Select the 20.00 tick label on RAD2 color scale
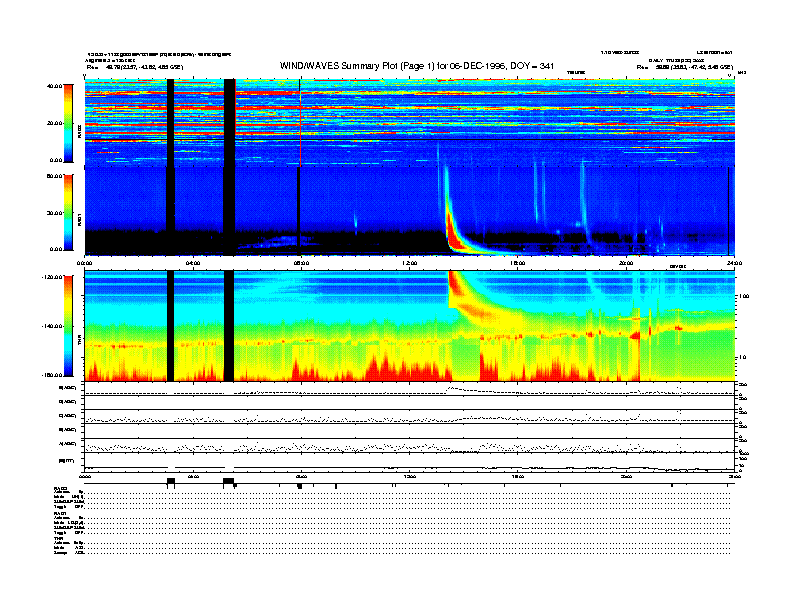Image resolution: width=792 pixels, height=612 pixels. pyautogui.click(x=55, y=123)
